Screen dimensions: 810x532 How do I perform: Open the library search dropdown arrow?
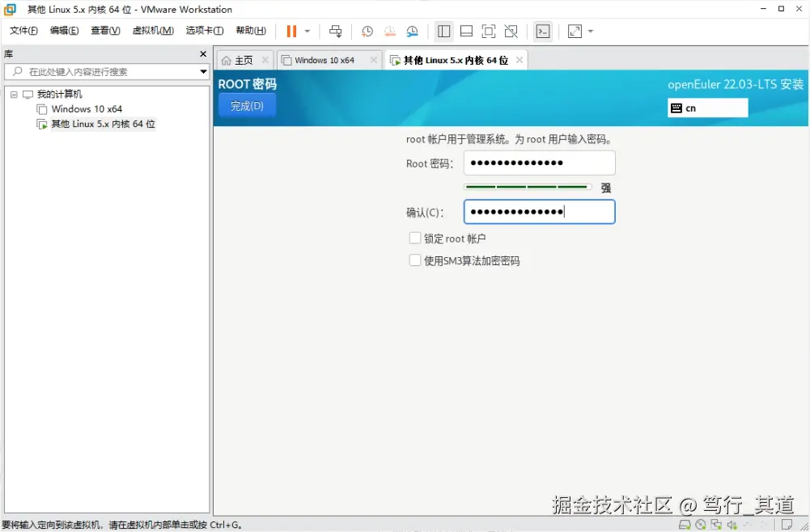[204, 72]
